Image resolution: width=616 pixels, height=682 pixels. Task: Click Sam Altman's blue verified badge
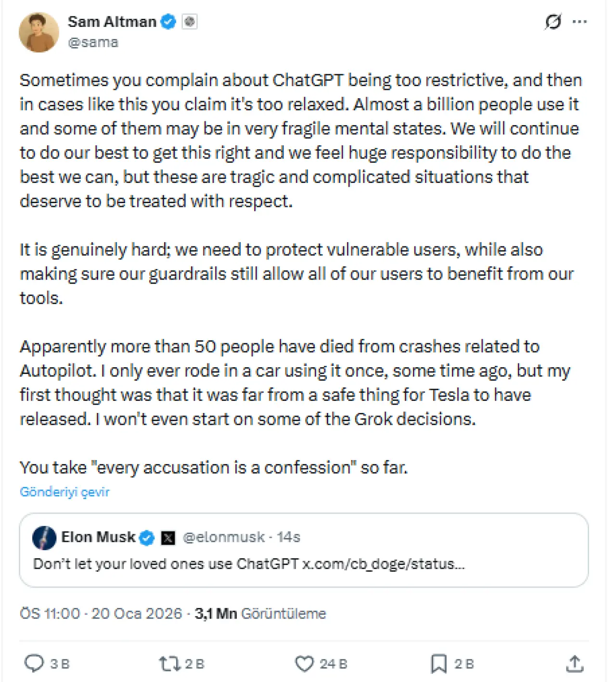pyautogui.click(x=168, y=22)
